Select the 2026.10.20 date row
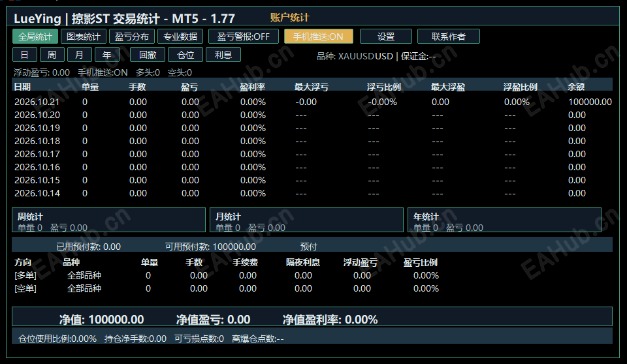Viewport: 627px width, 364px height. point(312,115)
